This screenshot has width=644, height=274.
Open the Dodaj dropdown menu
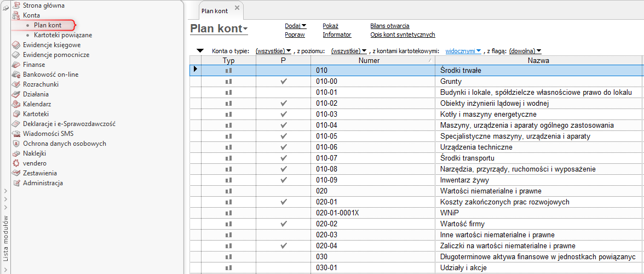296,26
